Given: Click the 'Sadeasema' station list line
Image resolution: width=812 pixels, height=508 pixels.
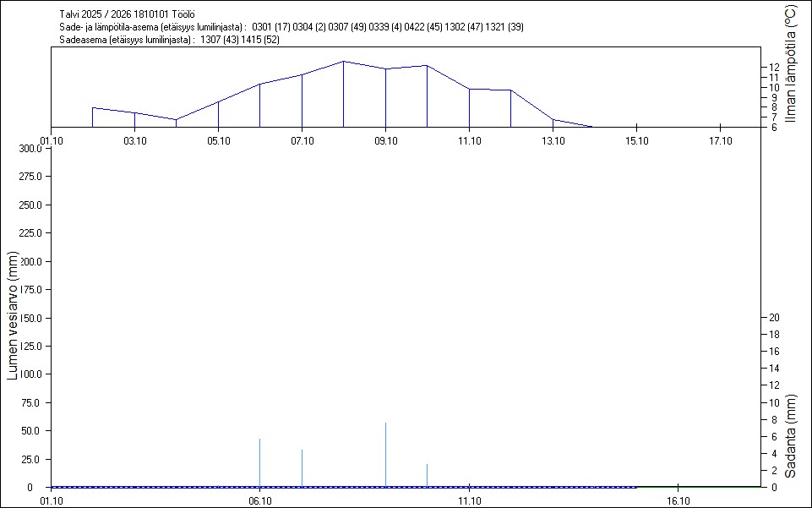Looking at the screenshot, I should pos(170,40).
